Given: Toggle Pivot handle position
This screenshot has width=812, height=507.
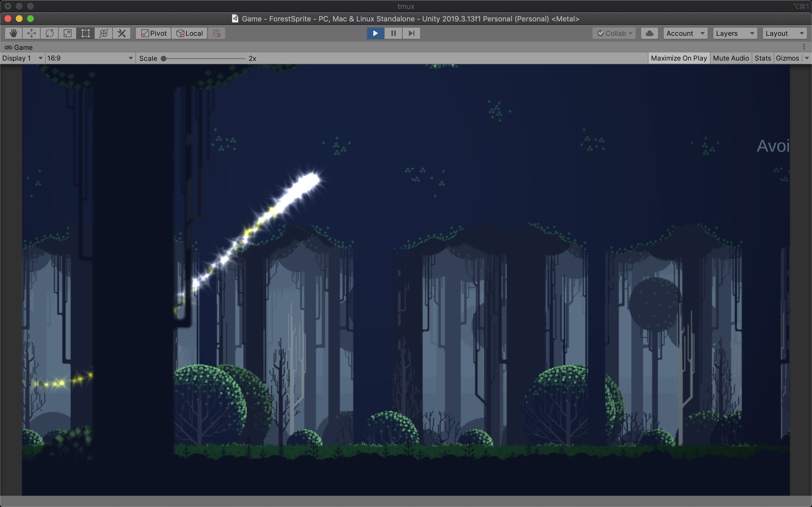Looking at the screenshot, I should [x=154, y=33].
